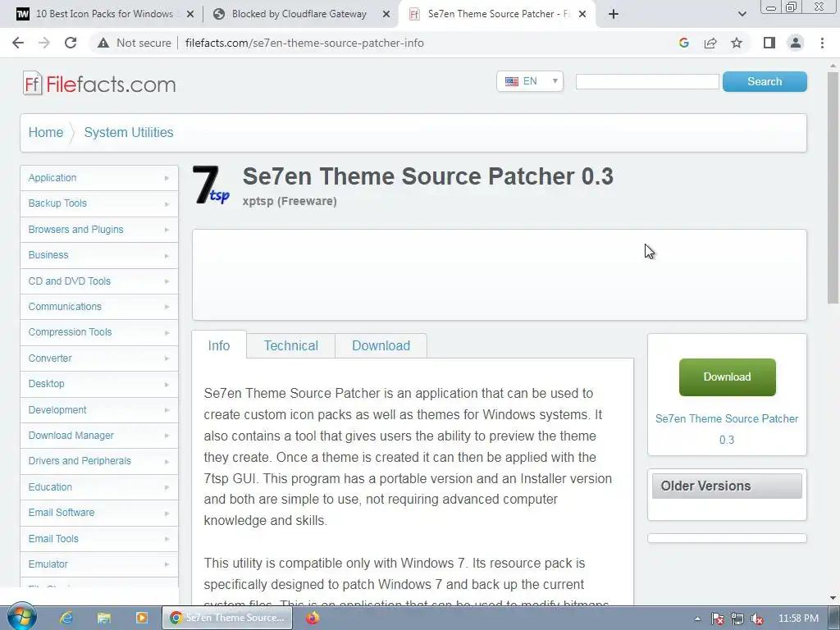Launch Internet Explorer from taskbar
840x630 pixels.
point(66,618)
